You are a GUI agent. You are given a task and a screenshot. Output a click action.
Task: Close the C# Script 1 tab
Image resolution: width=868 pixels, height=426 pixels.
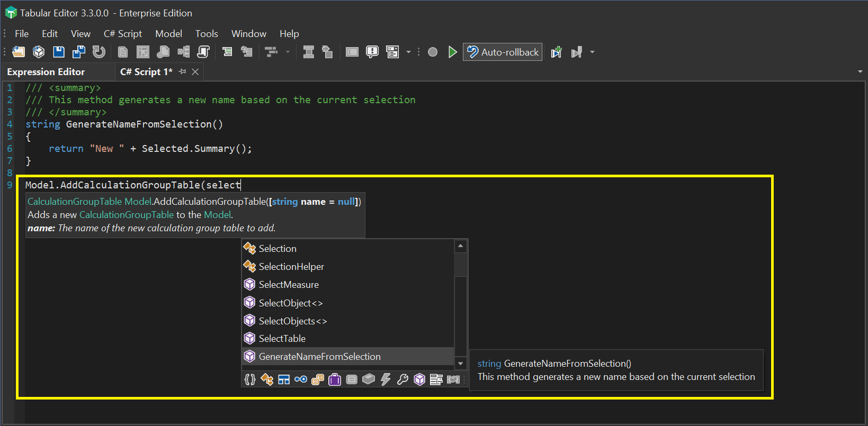pos(195,71)
